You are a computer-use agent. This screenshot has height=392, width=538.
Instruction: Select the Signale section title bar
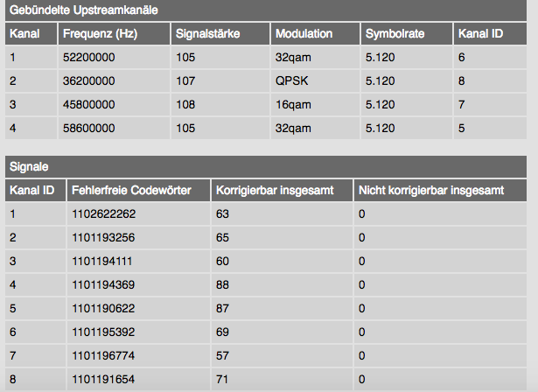31,166
